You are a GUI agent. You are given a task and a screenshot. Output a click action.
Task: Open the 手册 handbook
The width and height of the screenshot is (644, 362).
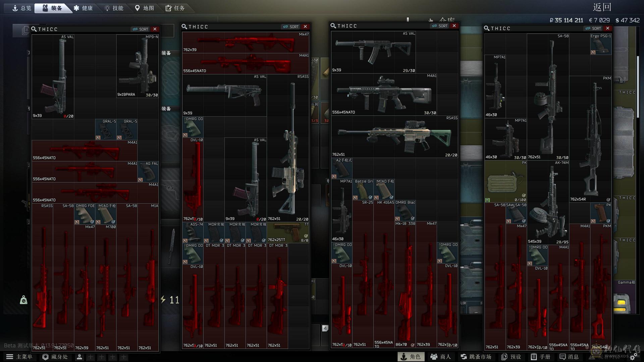click(x=540, y=357)
